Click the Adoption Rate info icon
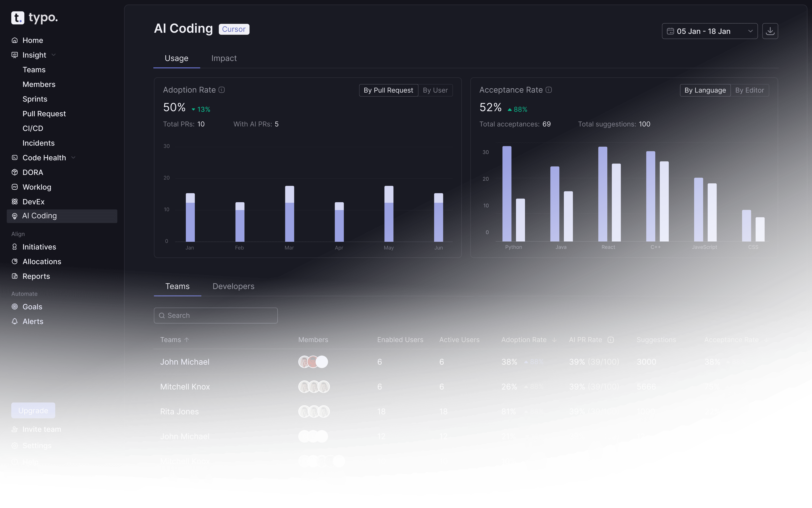The width and height of the screenshot is (812, 508). [x=222, y=90]
